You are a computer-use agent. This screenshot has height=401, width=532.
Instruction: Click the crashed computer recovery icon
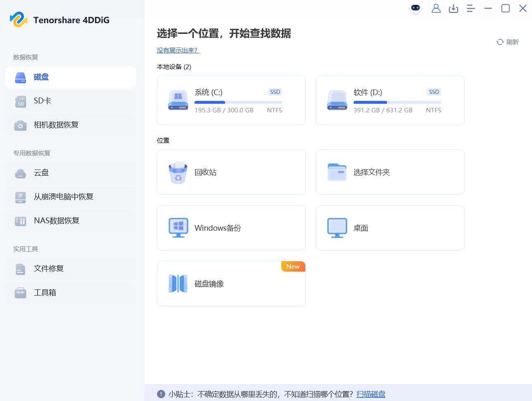tap(21, 197)
